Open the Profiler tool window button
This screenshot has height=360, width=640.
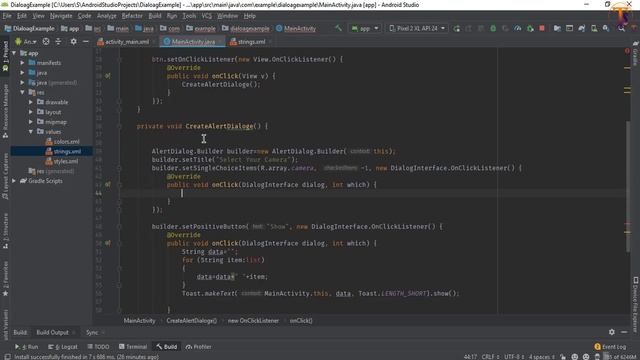click(x=198, y=347)
